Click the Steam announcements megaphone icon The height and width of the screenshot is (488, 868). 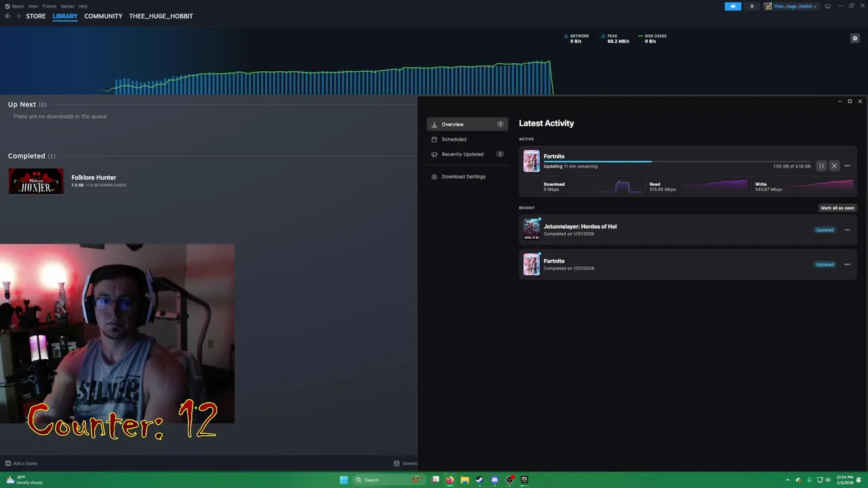[733, 6]
